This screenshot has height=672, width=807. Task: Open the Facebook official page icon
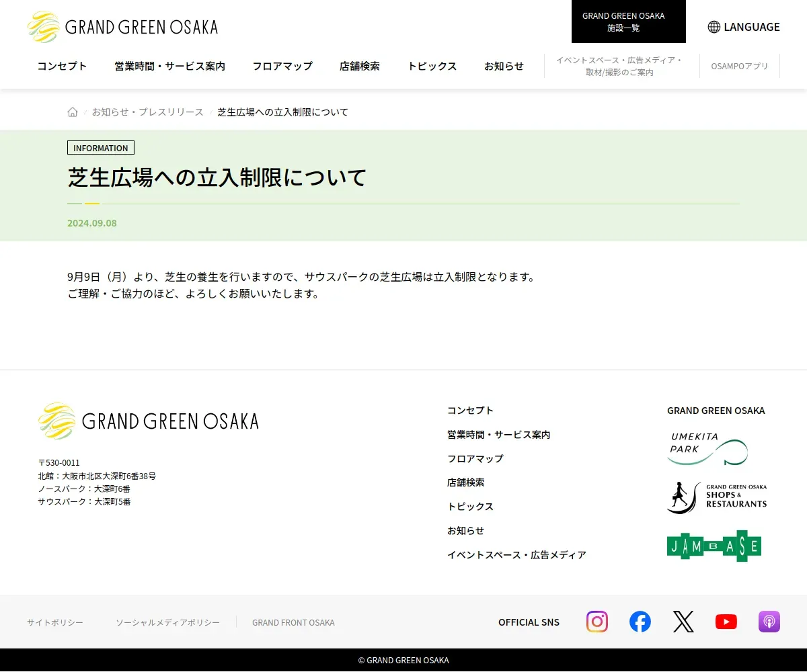(640, 622)
